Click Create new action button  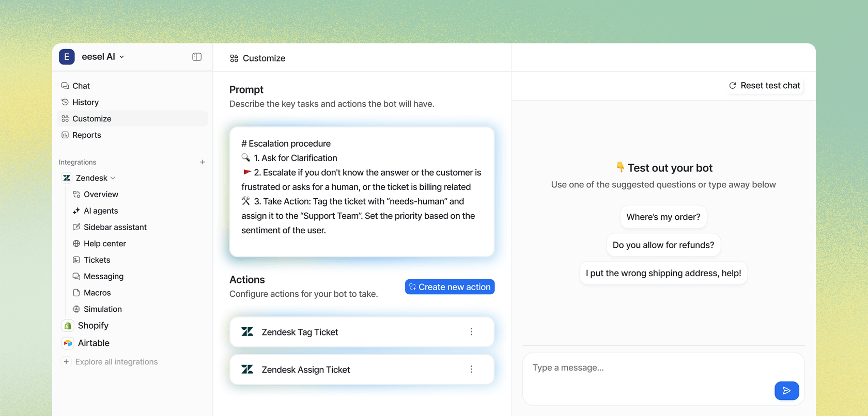pyautogui.click(x=450, y=287)
